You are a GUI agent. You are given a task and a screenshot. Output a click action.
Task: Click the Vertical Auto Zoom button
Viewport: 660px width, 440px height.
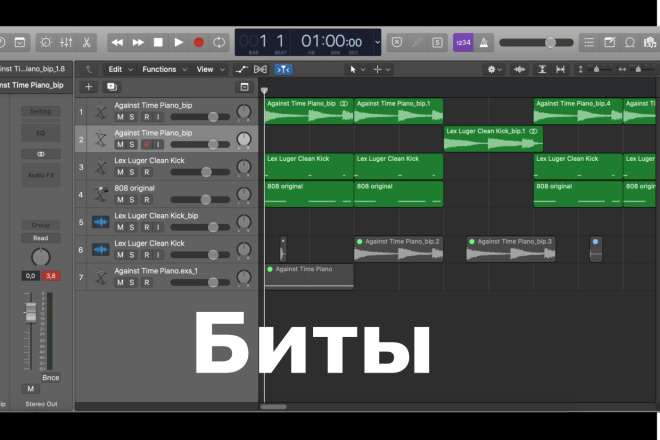pos(542,69)
